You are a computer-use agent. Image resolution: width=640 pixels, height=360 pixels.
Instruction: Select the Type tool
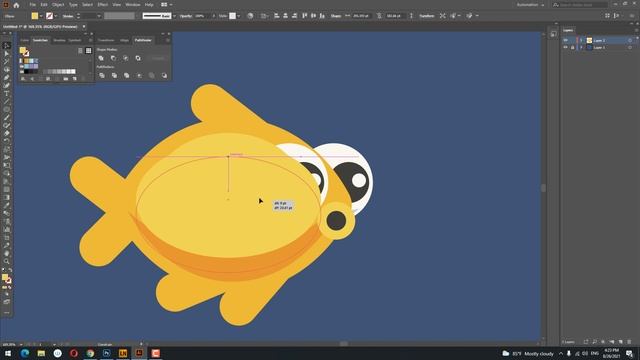tap(7, 93)
